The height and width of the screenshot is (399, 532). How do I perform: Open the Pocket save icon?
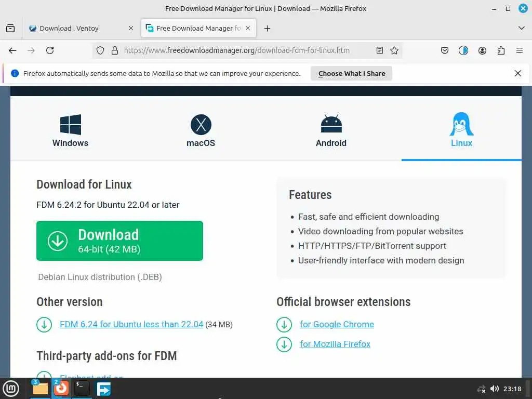(x=445, y=50)
